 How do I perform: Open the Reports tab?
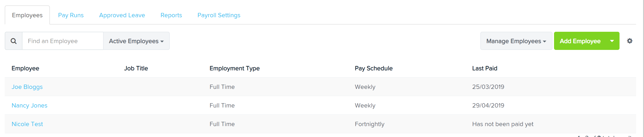tap(171, 15)
